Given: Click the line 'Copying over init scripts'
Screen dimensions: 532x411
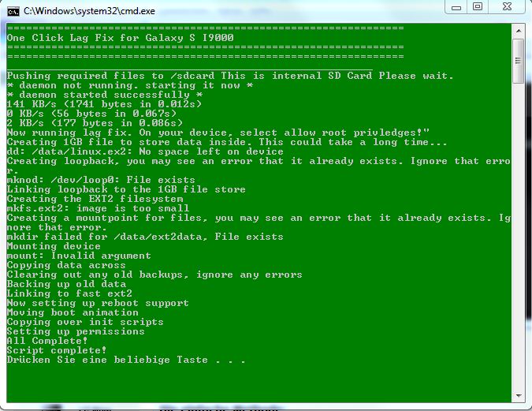Looking at the screenshot, I should (x=85, y=322).
